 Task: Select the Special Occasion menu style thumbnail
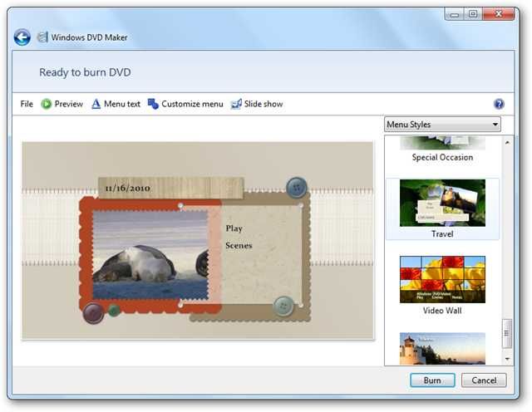point(442,143)
